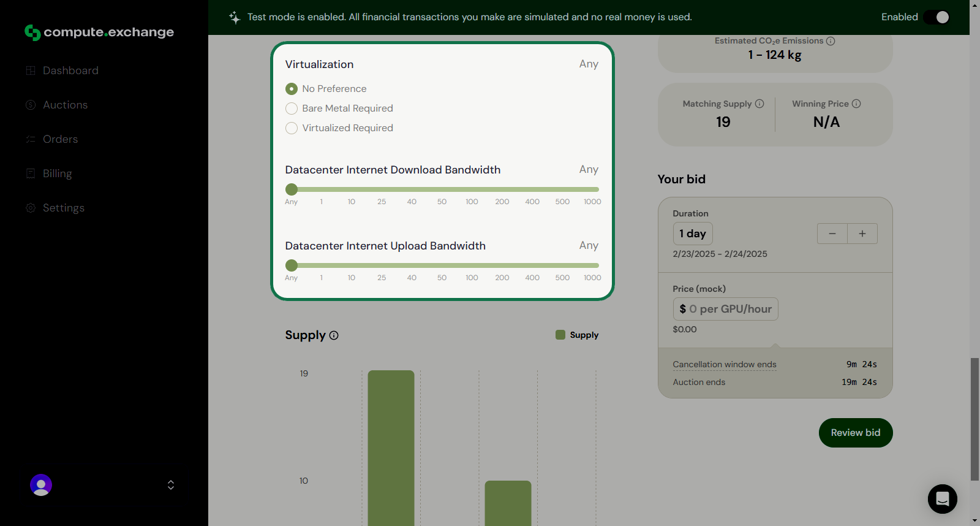Open Orders in the sidebar
Screen dimensions: 980x526
click(60, 139)
